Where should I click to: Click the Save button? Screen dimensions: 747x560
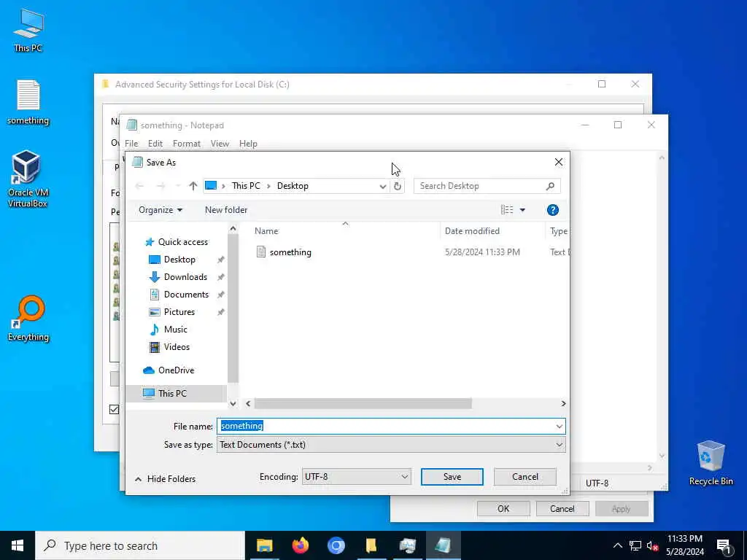tap(452, 477)
